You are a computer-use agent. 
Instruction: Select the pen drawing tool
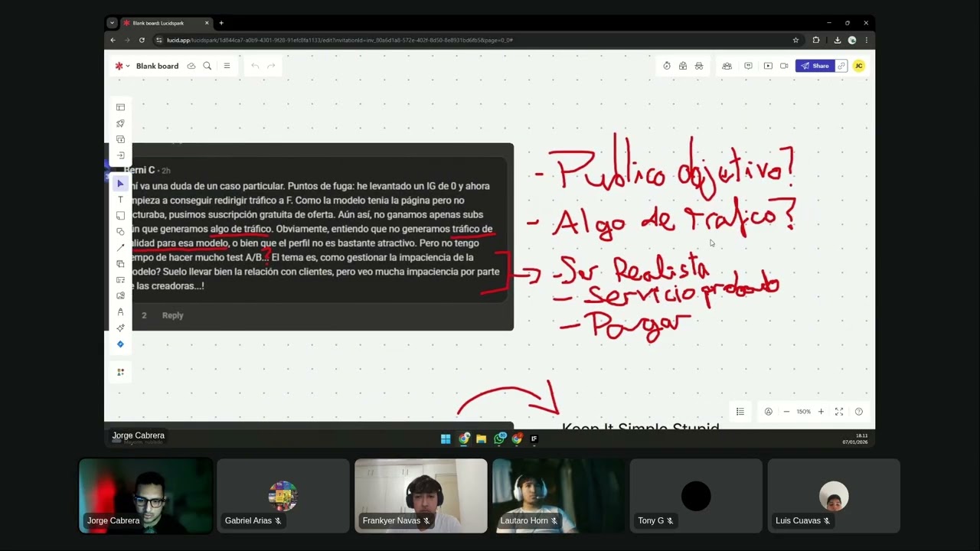coord(120,312)
